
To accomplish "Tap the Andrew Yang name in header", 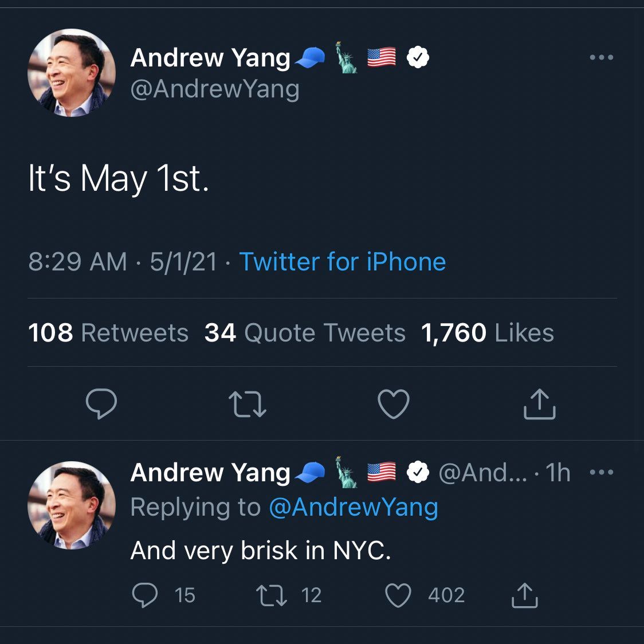I will (210, 57).
